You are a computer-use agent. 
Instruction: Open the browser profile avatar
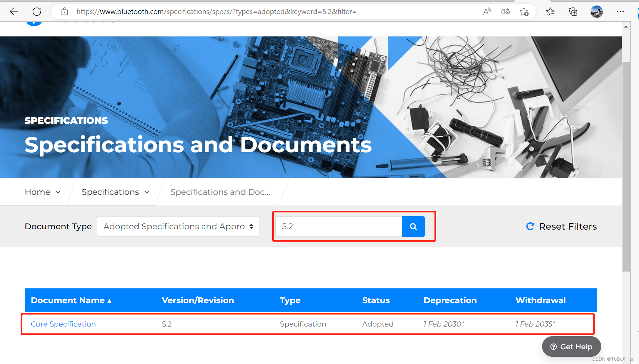[597, 12]
